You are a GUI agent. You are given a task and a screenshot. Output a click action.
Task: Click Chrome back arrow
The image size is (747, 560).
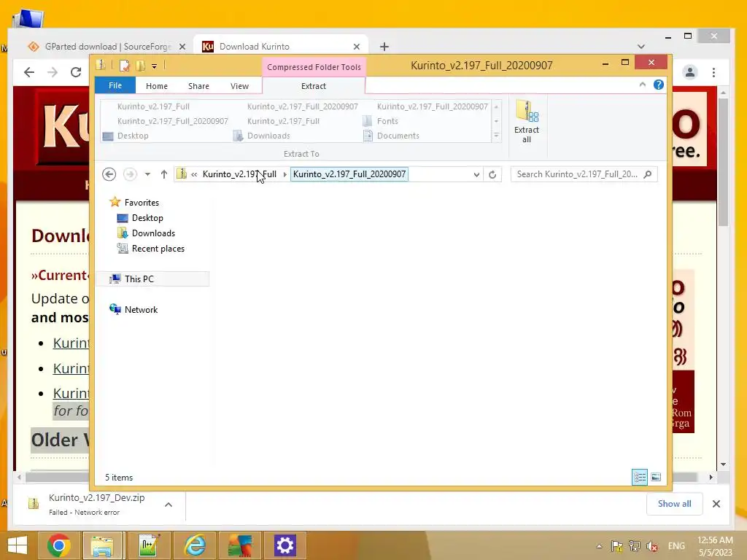(29, 72)
